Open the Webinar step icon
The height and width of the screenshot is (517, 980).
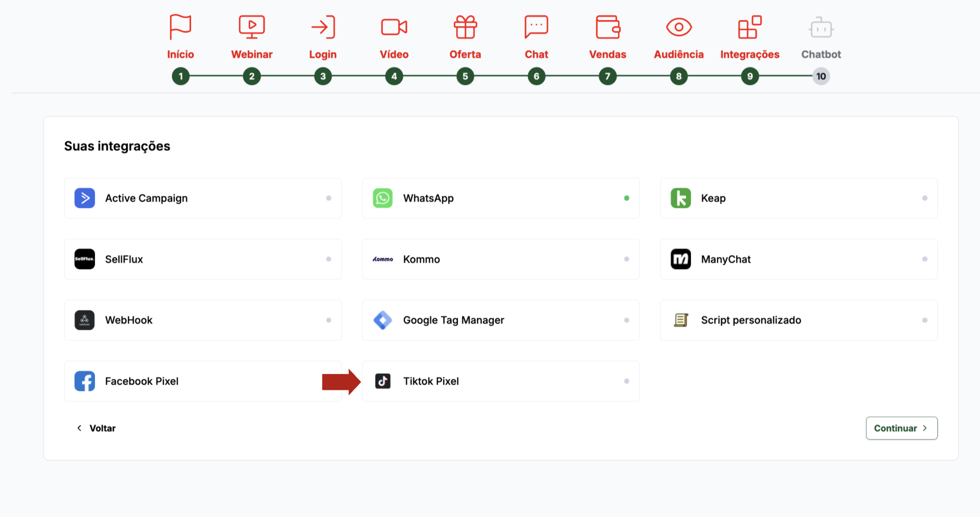(251, 27)
